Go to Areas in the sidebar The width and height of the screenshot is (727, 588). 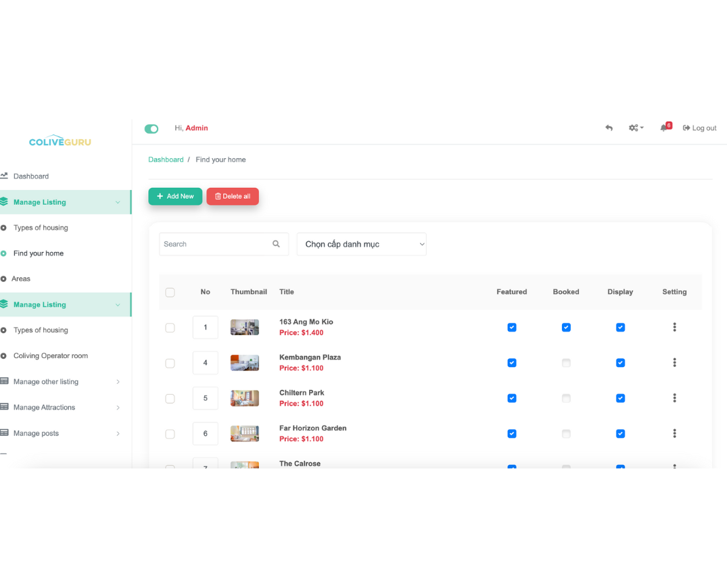[21, 278]
